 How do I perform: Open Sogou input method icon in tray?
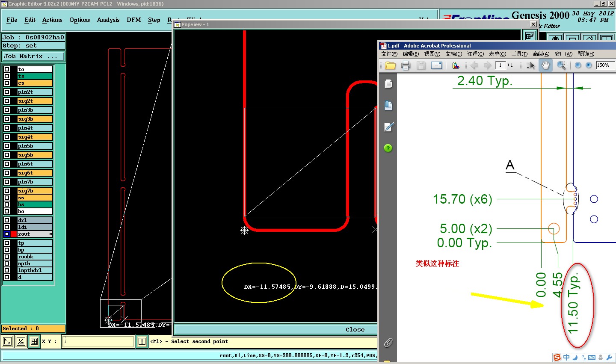coord(557,357)
